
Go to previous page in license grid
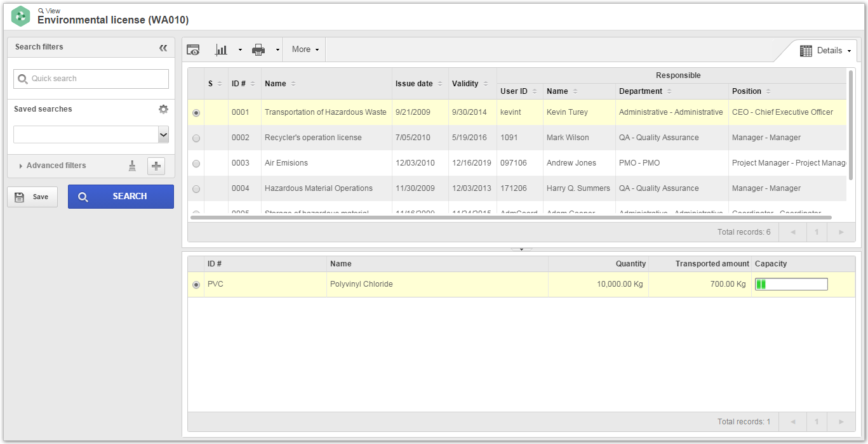click(792, 232)
